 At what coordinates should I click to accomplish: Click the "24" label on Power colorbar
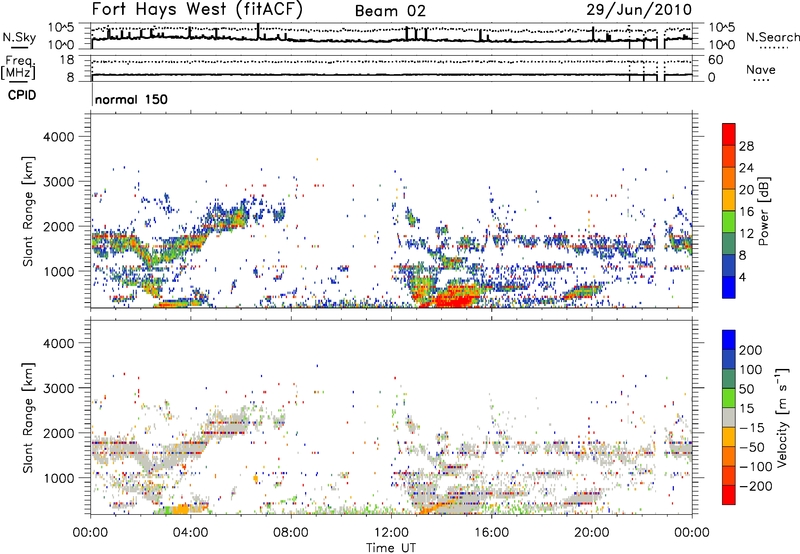click(x=746, y=168)
